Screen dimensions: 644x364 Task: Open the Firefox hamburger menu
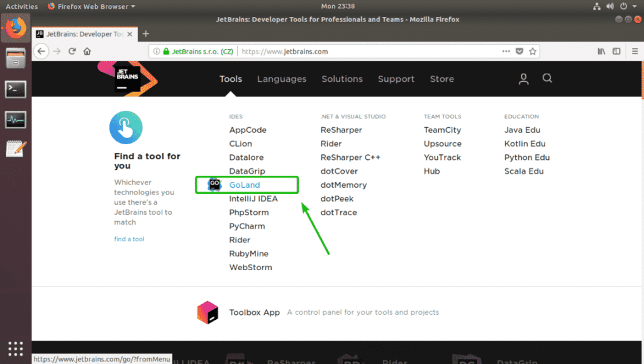coord(635,52)
